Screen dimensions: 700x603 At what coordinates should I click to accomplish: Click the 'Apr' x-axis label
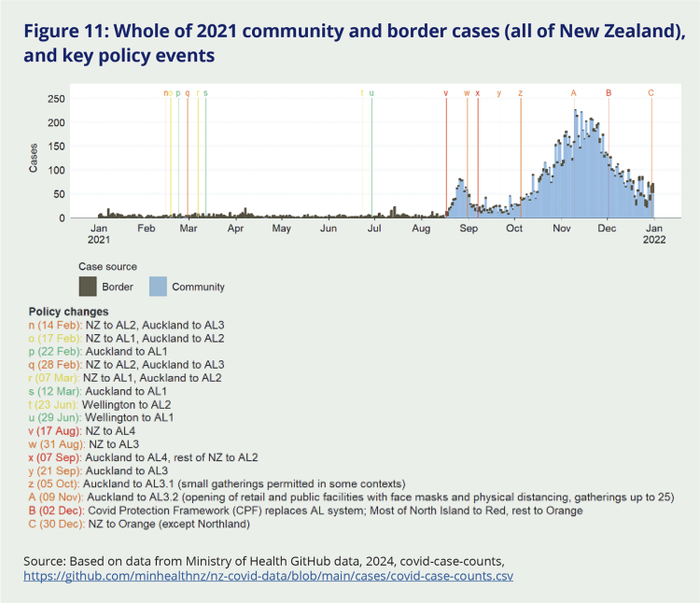(x=235, y=228)
